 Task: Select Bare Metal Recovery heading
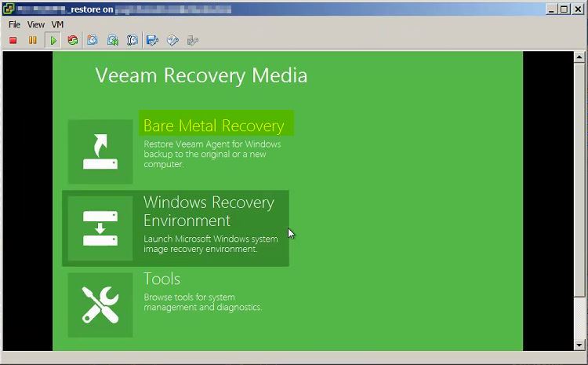coord(214,126)
